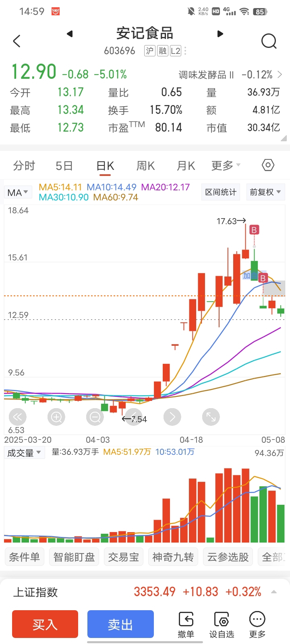This screenshot has width=290, height=644.
Task: Open the 更多 period dropdown
Action: pos(226,165)
